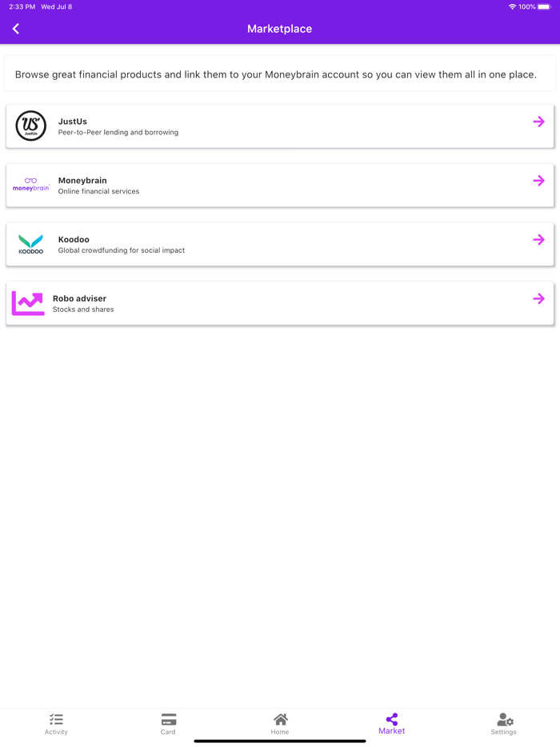Switch to the Market tab
Screen dimensions: 560x747
tap(391, 724)
